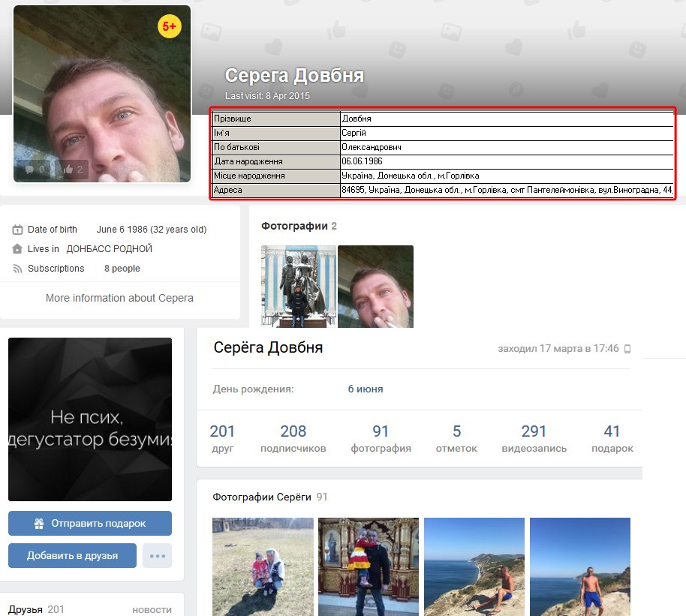Image resolution: width=686 pixels, height=616 pixels.
Task: Click the comments icon on the profile photo
Action: (30, 170)
